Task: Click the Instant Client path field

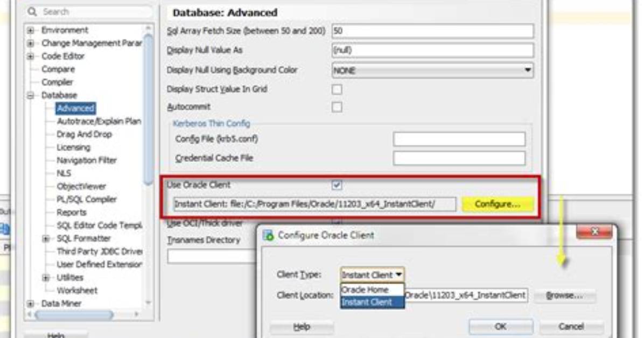Action: [x=314, y=204]
